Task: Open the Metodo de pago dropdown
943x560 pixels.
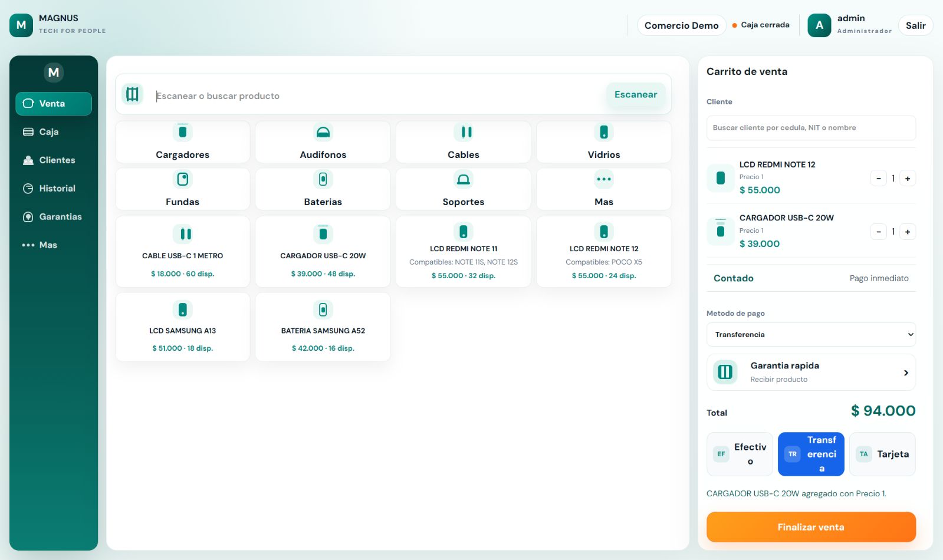Action: point(811,334)
